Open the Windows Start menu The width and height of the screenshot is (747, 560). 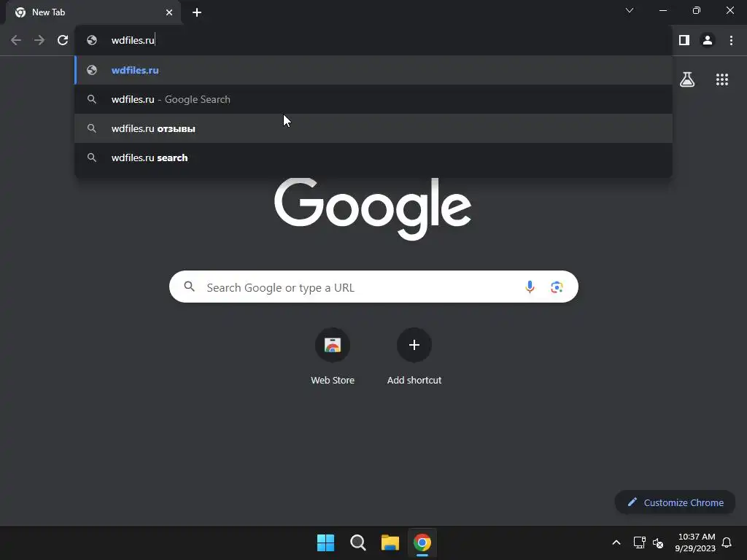[x=326, y=542]
